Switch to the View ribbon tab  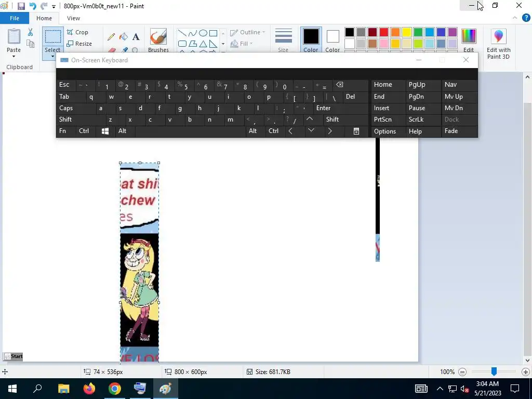coord(73,18)
